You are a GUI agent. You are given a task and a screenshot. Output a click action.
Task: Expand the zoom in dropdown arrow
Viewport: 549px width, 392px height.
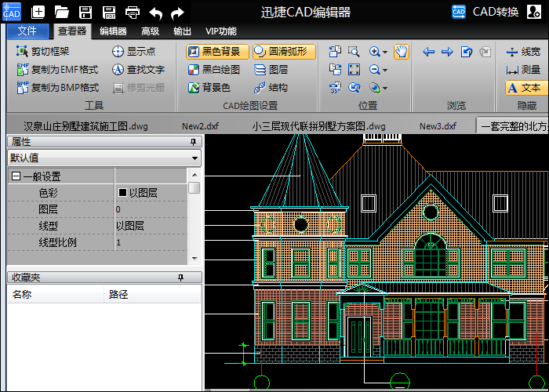[x=385, y=53]
